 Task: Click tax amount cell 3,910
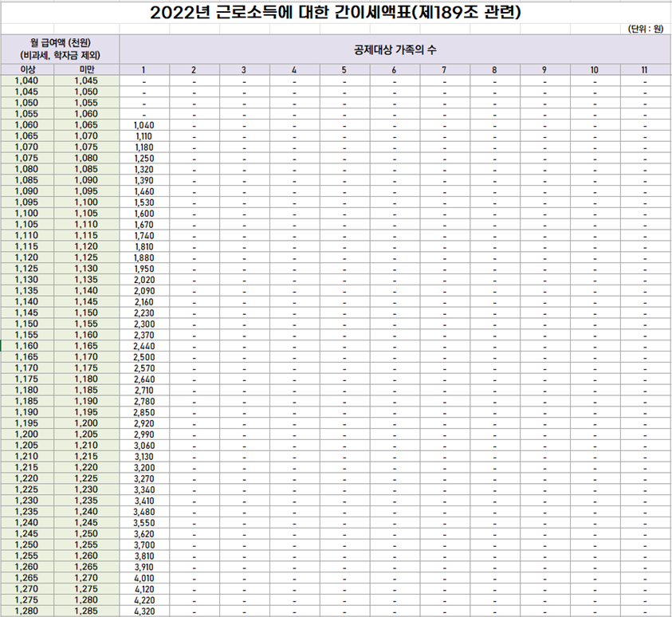(144, 568)
